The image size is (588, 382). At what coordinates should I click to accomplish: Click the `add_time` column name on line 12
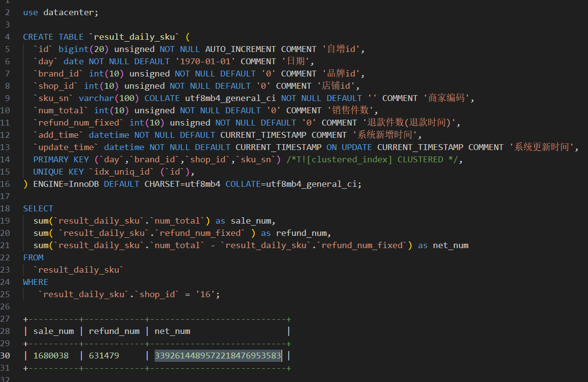click(58, 135)
